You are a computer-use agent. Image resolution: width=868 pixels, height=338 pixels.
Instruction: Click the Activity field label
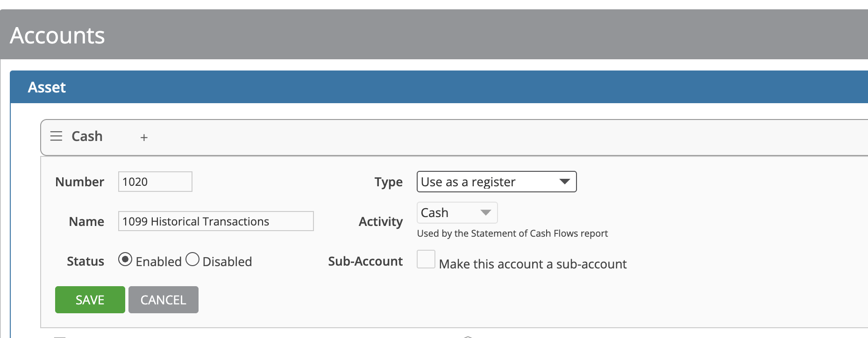point(381,222)
